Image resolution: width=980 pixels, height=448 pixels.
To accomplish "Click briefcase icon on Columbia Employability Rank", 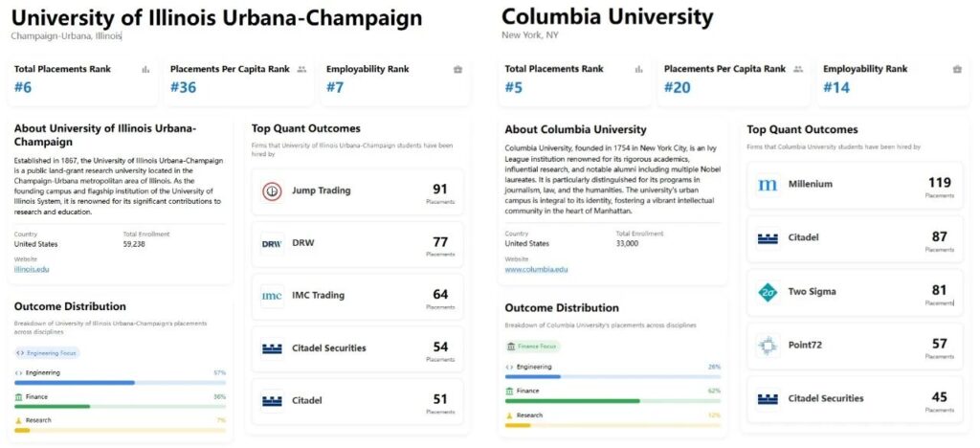I will [957, 69].
